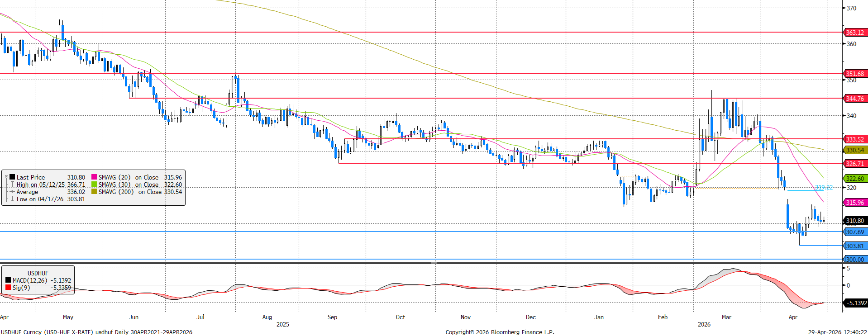Click the 344.76 red axis tag
The height and width of the screenshot is (336, 868).
(x=855, y=99)
